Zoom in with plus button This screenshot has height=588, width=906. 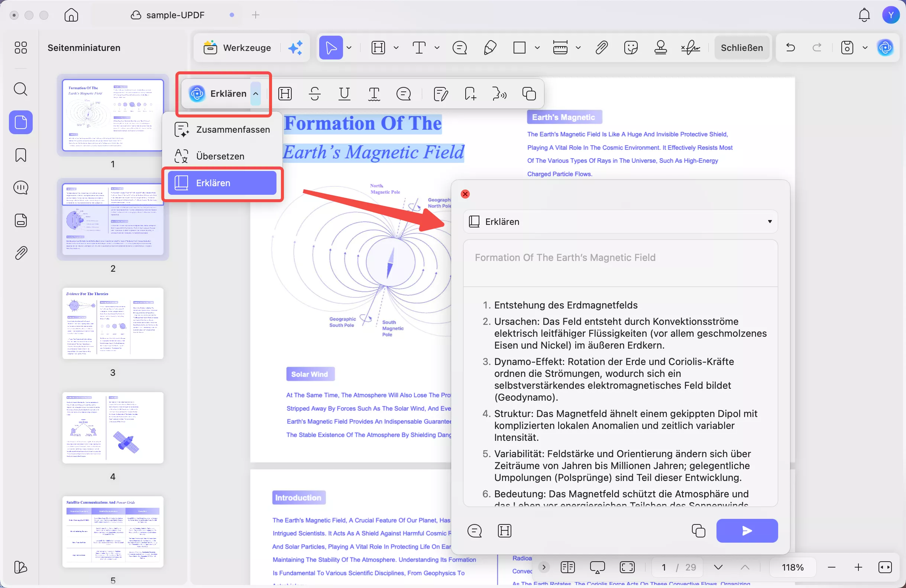(858, 568)
